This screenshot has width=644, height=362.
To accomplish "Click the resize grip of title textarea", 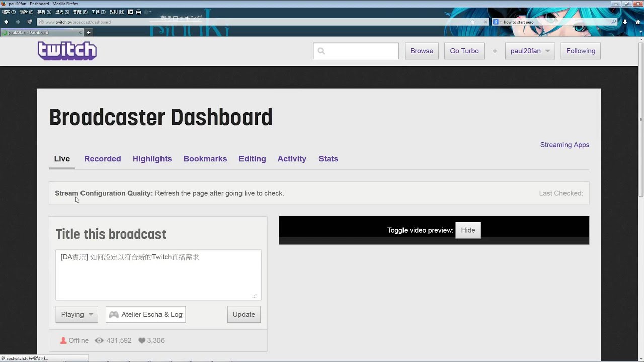I will point(255,296).
